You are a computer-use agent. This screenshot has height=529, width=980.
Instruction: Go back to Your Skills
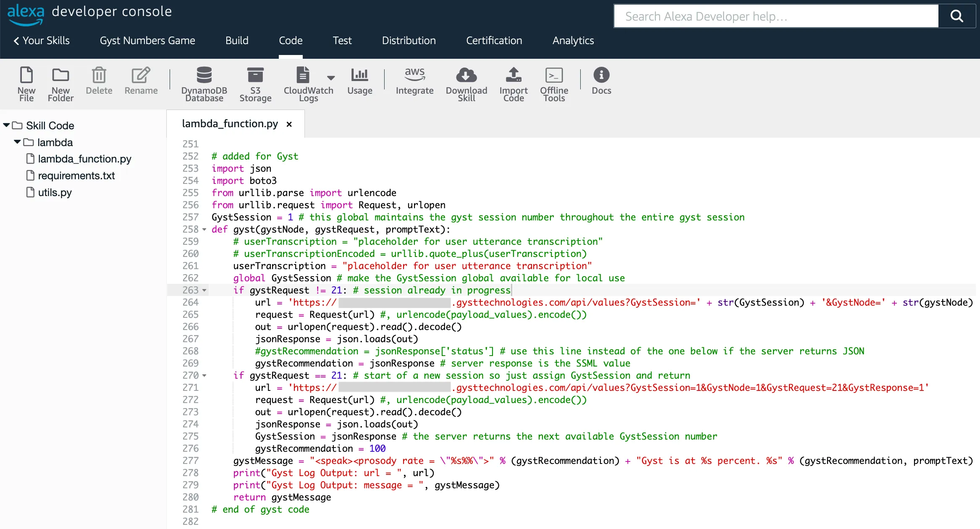[x=41, y=41]
